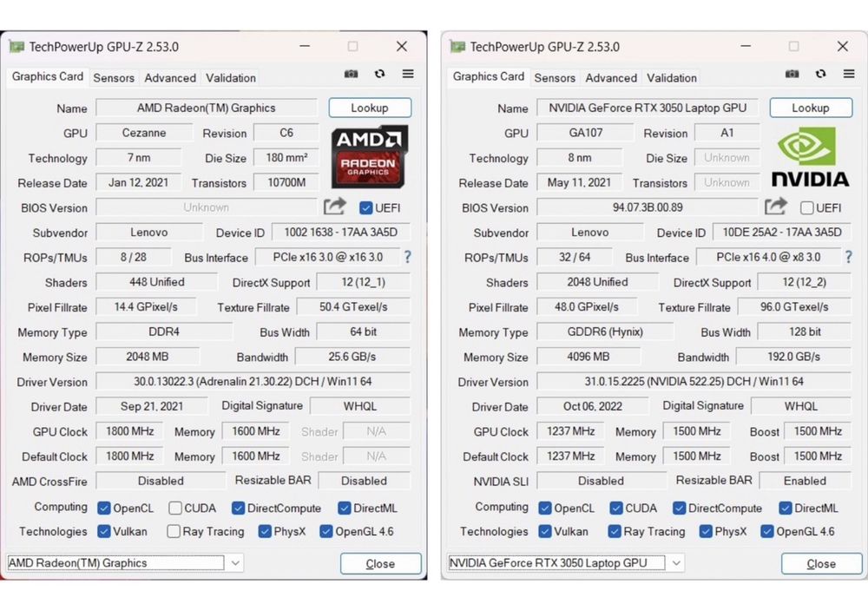Click Shaders value 448 Unified

(156, 282)
